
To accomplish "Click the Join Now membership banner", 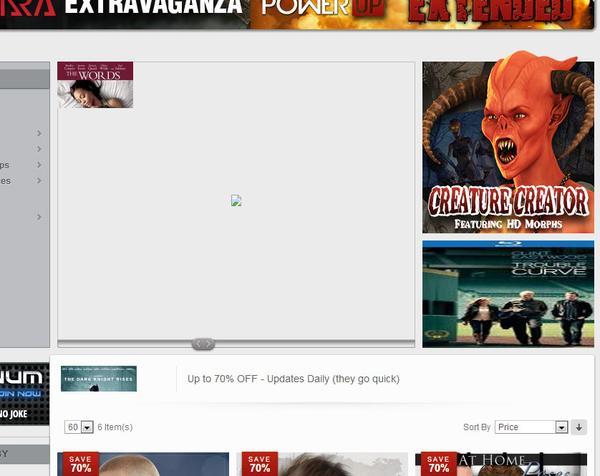I will tap(24, 394).
